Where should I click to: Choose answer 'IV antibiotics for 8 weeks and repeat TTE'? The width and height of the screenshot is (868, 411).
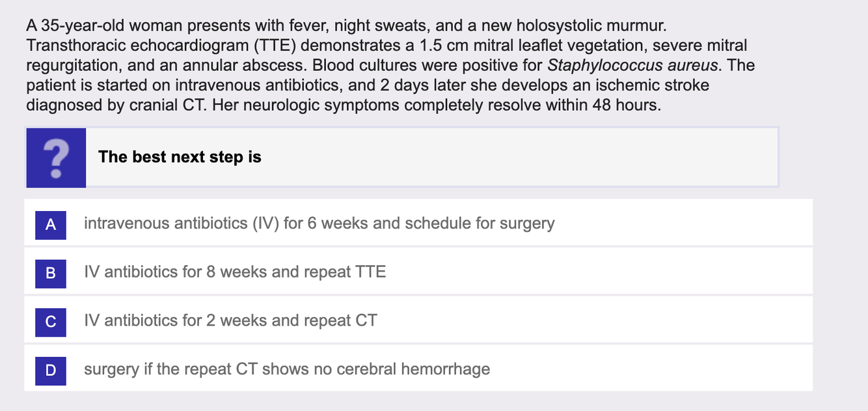[418, 272]
